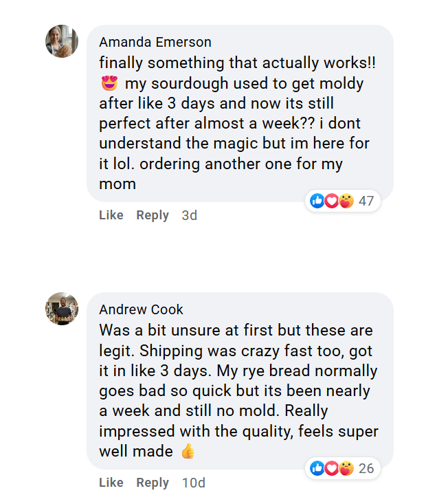Click the heart-eyes emoji in Amanda's comment
The image size is (437, 504).
click(x=109, y=85)
